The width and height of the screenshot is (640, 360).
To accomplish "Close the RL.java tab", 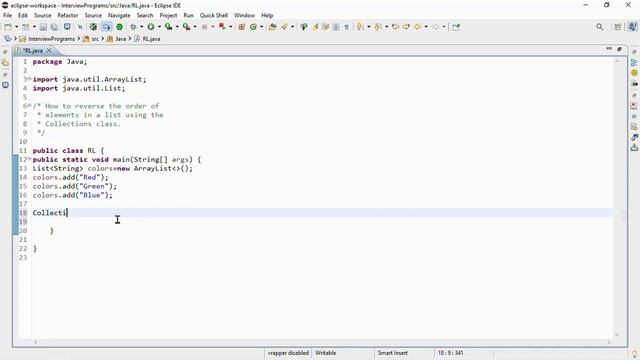I will tap(49, 51).
